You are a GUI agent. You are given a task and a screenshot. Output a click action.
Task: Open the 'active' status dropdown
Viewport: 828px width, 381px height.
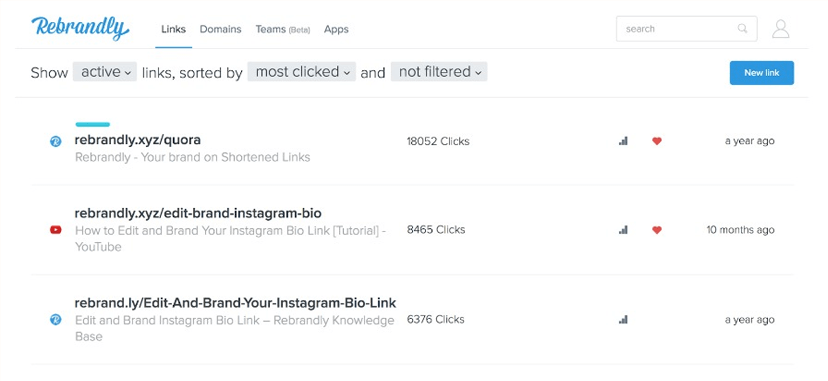[105, 72]
